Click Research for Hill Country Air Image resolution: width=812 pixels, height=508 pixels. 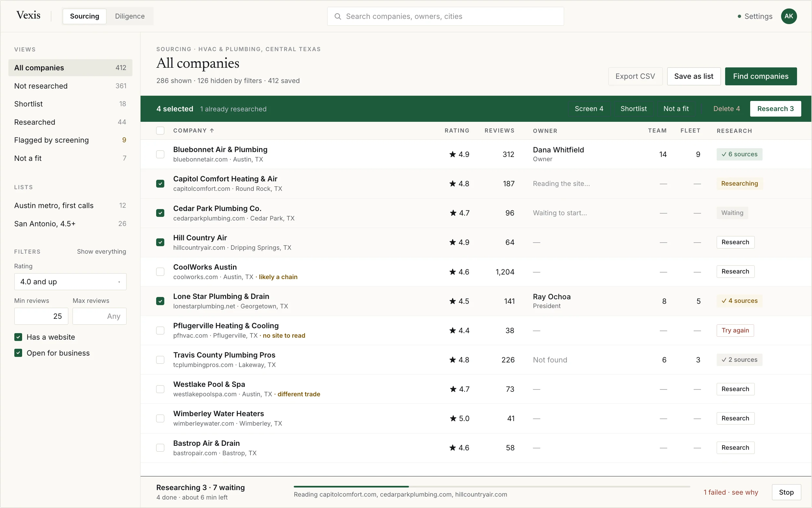[735, 242]
